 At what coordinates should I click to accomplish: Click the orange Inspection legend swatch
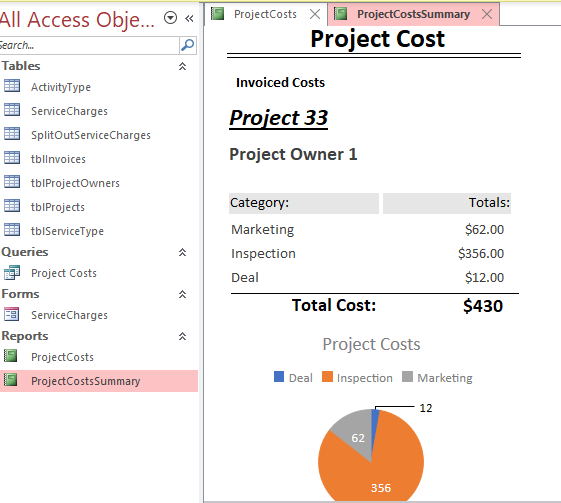click(327, 377)
